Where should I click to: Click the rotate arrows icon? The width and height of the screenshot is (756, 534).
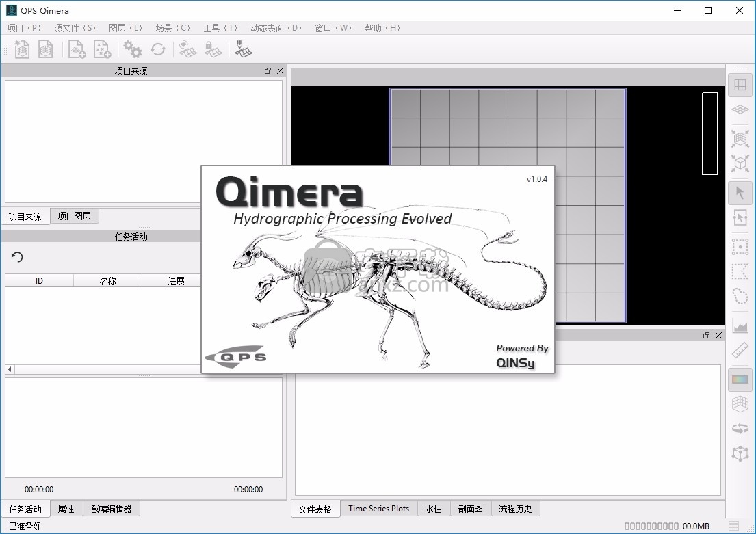click(740, 429)
